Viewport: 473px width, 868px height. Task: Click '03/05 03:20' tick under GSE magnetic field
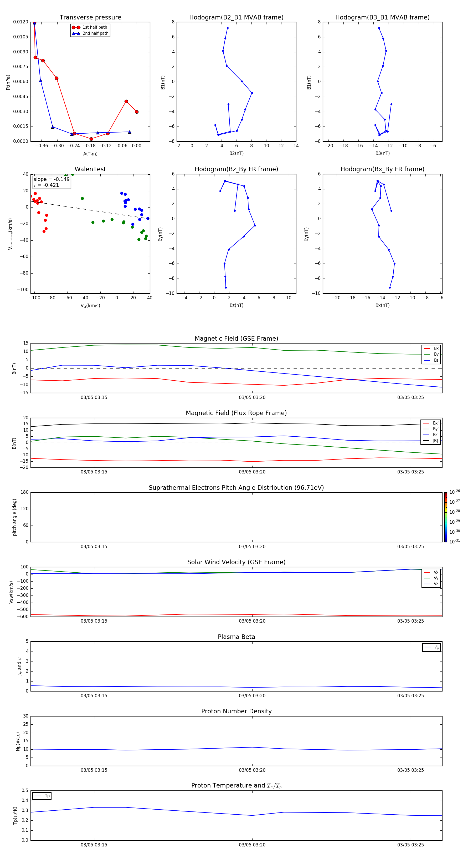click(x=252, y=398)
